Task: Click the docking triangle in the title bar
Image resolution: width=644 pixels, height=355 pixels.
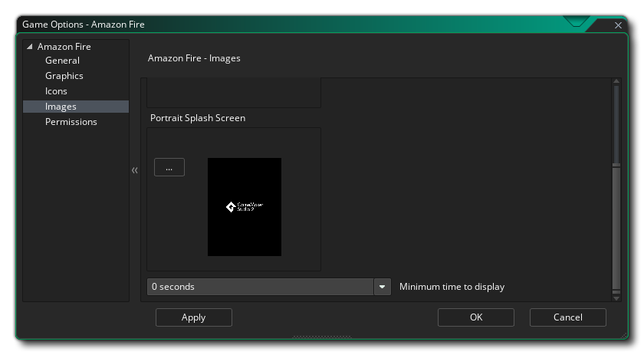Action: pyautogui.click(x=577, y=21)
